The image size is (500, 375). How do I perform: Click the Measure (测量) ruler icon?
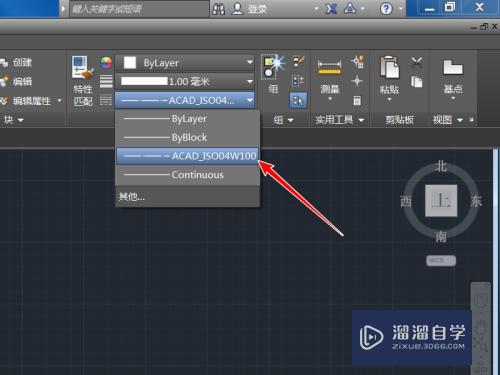click(x=329, y=67)
